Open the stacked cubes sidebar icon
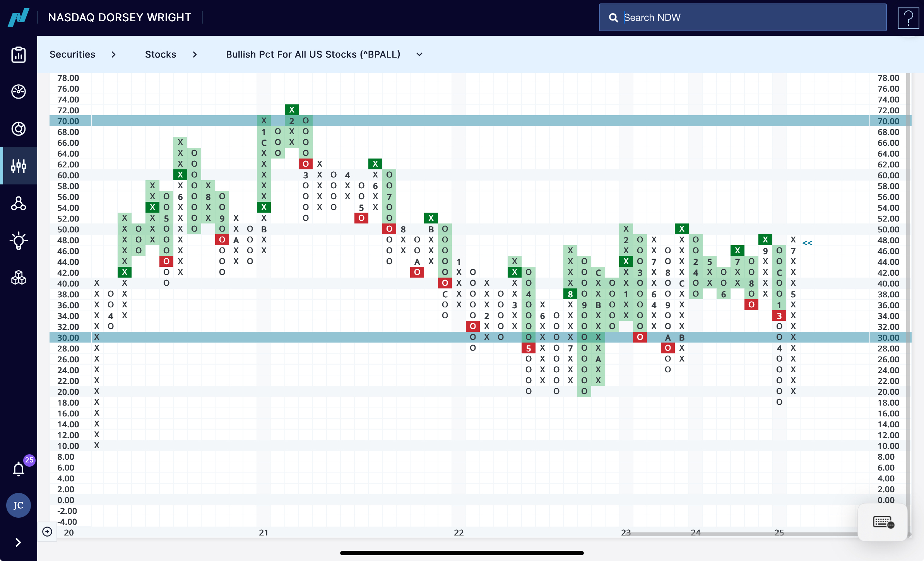924x561 pixels. coord(19,277)
